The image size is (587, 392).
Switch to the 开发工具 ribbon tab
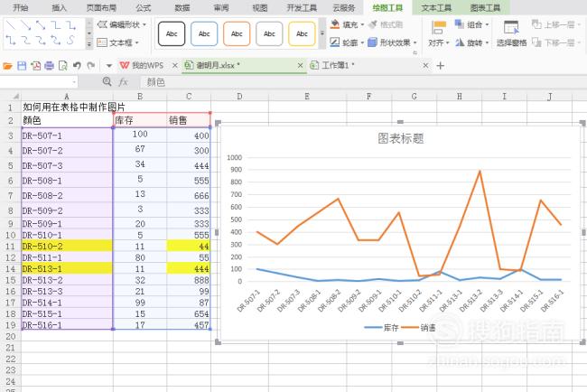coord(302,7)
